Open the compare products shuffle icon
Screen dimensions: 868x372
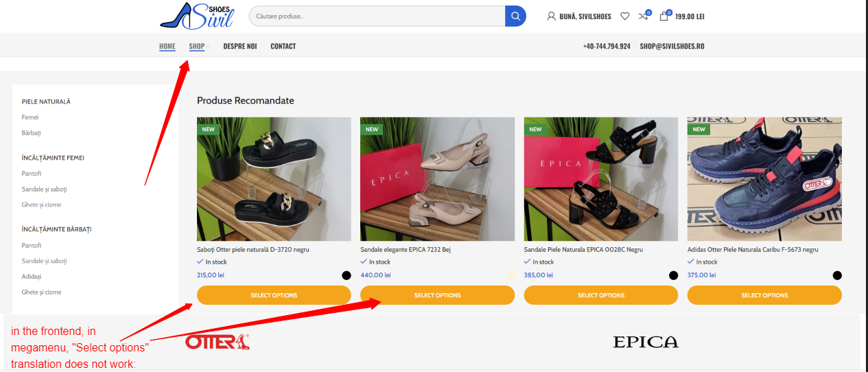(644, 16)
